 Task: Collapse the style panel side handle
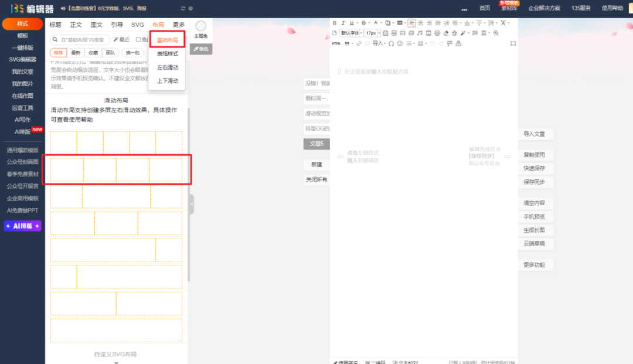pyautogui.click(x=192, y=204)
